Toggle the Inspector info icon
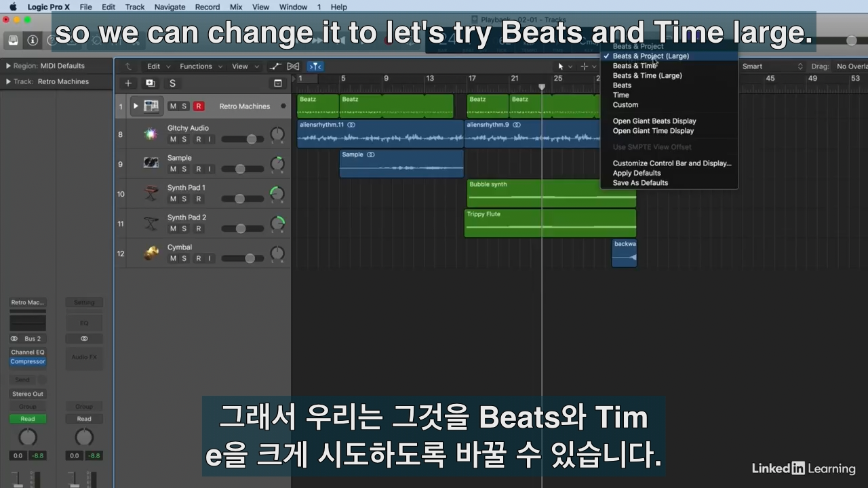The width and height of the screenshot is (868, 488). pyautogui.click(x=33, y=41)
